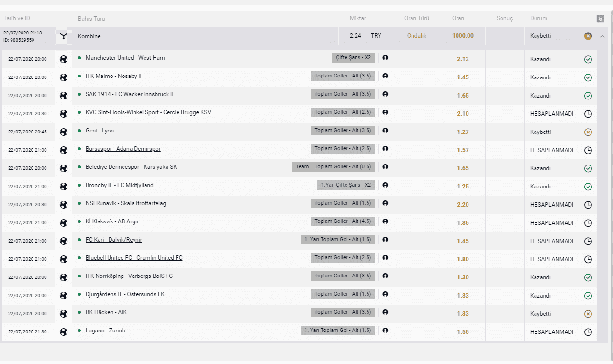The image size is (613, 364).
Task: Click the 2.20 odds for NSI Runavik
Action: pos(463,205)
